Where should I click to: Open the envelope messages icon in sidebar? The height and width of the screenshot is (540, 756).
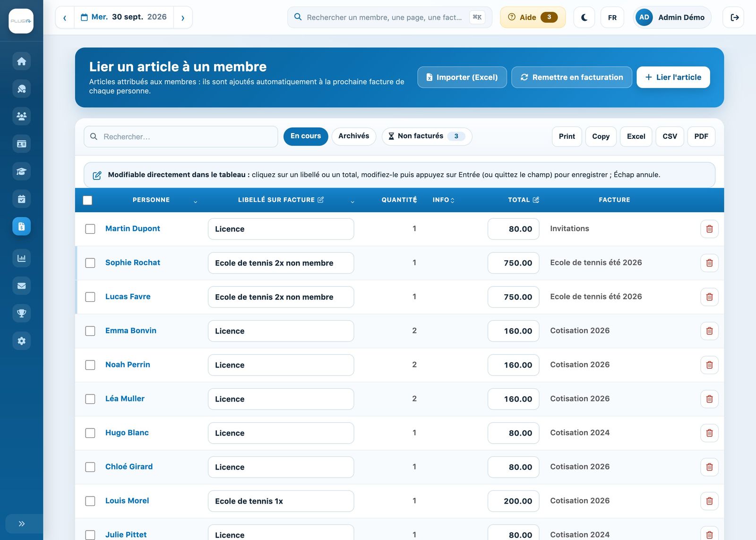[x=21, y=285]
